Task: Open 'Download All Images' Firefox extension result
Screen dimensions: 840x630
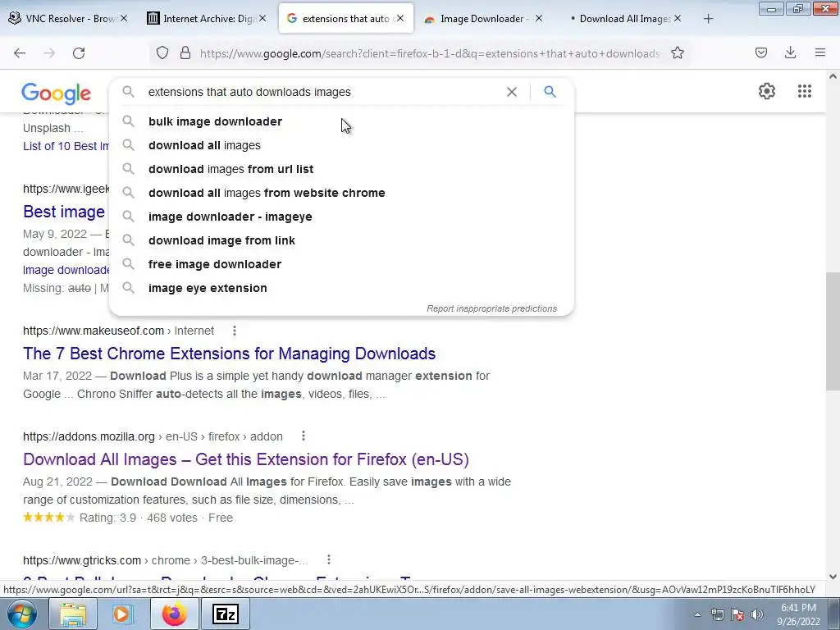Action: click(x=246, y=459)
